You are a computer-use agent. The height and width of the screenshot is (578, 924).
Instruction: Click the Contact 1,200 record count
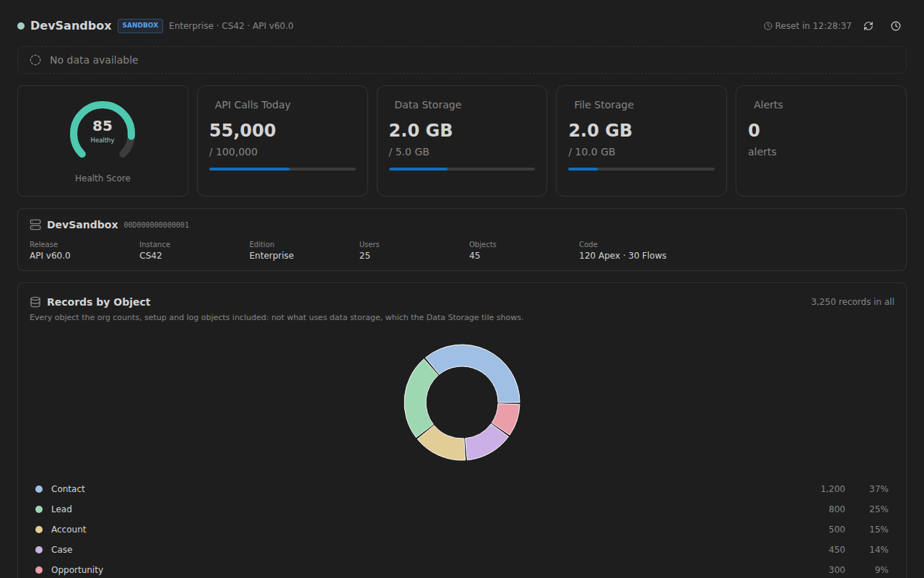point(832,489)
